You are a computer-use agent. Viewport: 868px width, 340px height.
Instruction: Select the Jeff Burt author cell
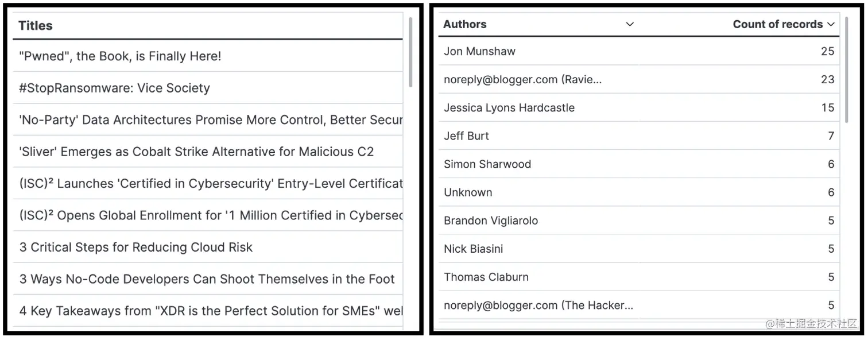(x=538, y=136)
